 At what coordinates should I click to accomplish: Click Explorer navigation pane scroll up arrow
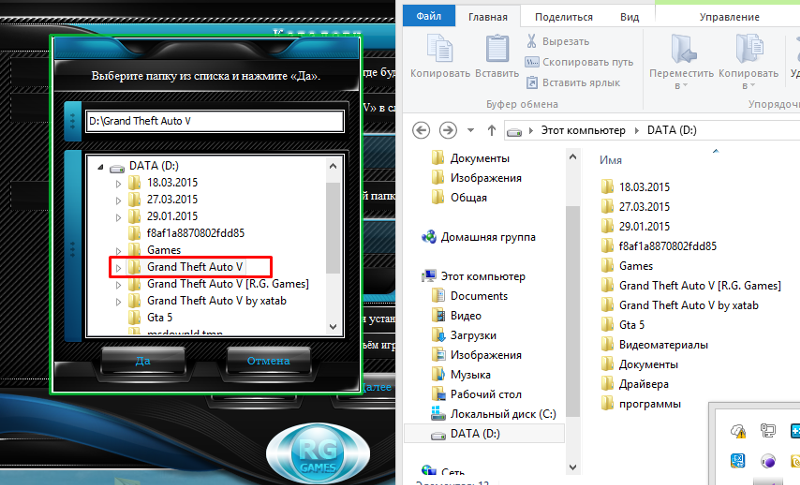[x=572, y=157]
